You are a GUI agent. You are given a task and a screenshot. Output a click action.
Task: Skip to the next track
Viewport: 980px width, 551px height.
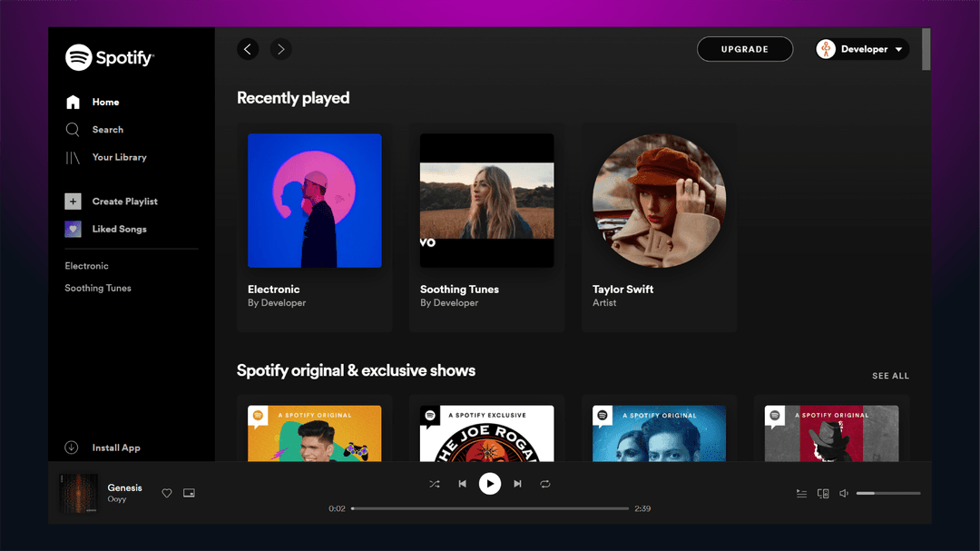pyautogui.click(x=517, y=484)
